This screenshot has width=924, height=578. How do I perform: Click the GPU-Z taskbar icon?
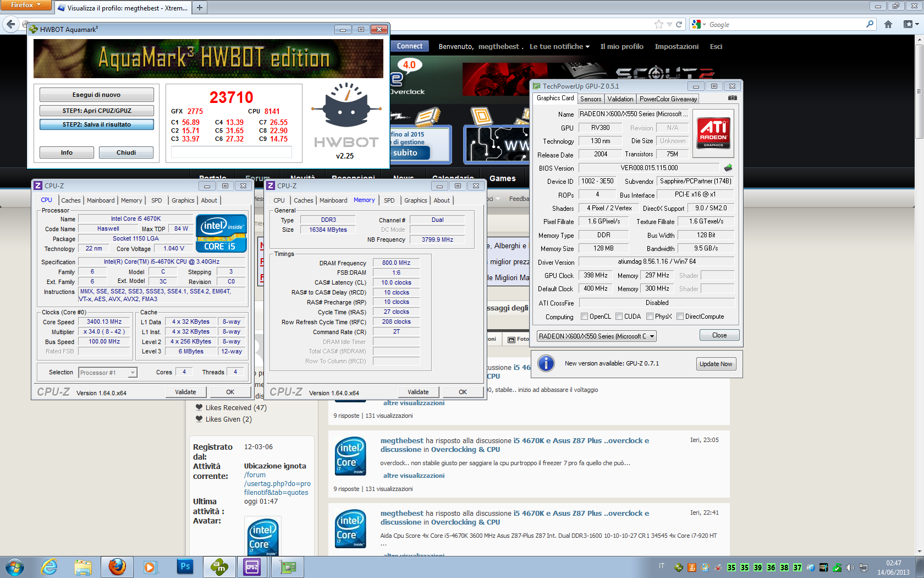click(x=288, y=567)
